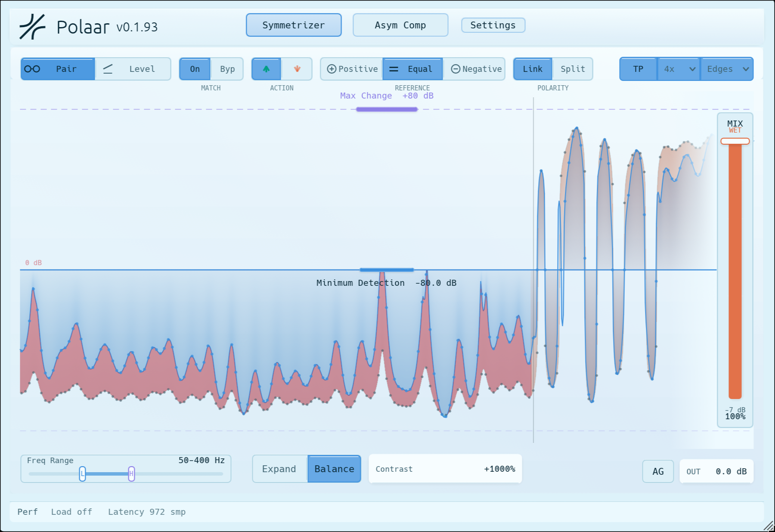Click Perf in the status bar
Viewport: 775px width, 532px height.
(x=28, y=512)
